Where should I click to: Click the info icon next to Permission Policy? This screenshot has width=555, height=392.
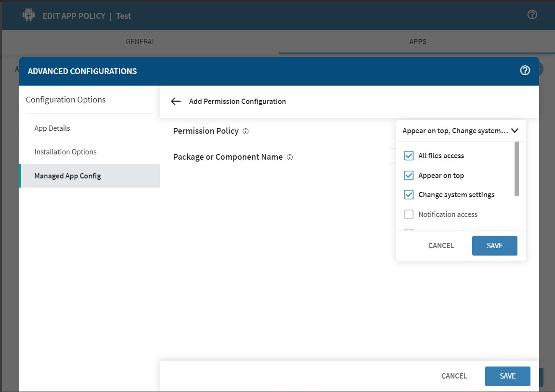pyautogui.click(x=245, y=131)
